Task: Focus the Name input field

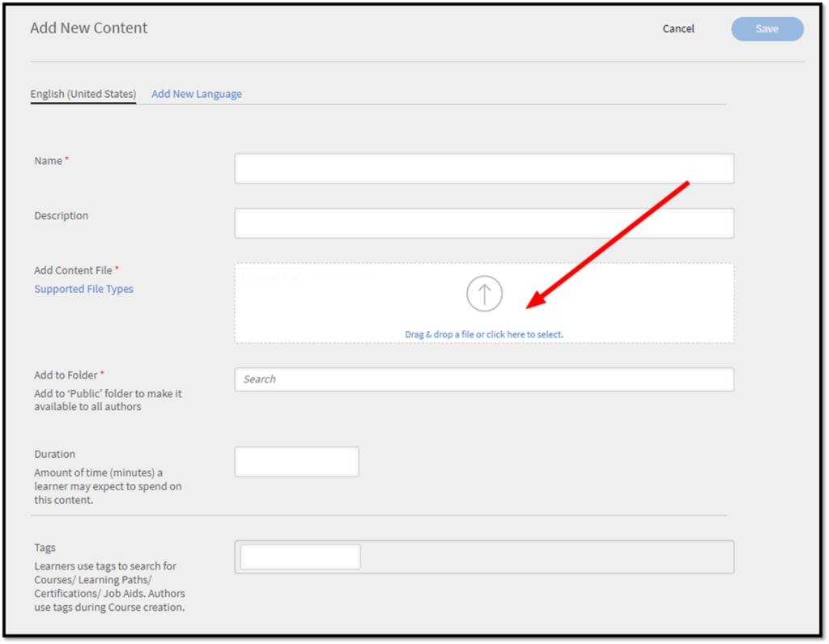Action: [x=484, y=167]
